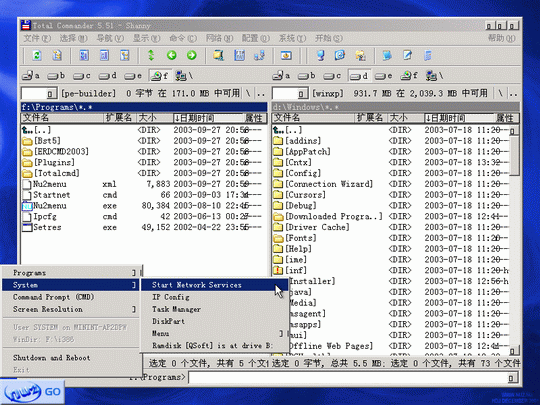The width and height of the screenshot is (540, 405).
Task: Switch right panel to CD drive f
Action: tap(409, 75)
